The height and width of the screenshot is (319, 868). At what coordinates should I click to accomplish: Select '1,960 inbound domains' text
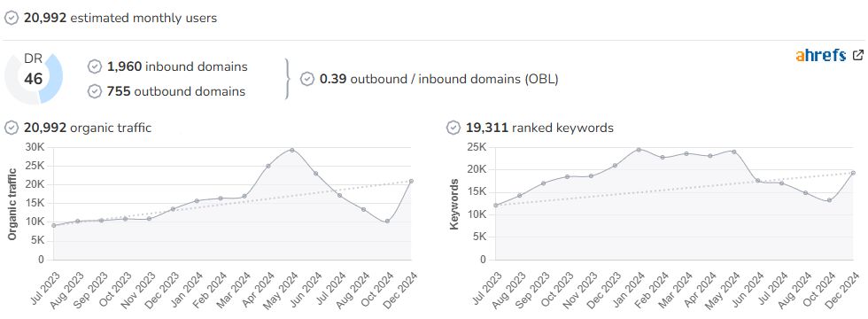(177, 67)
